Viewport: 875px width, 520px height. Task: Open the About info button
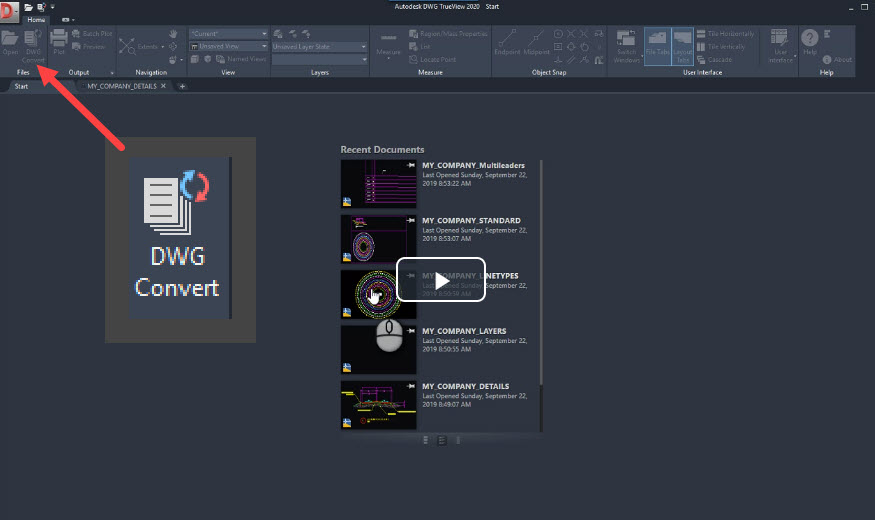(x=837, y=60)
